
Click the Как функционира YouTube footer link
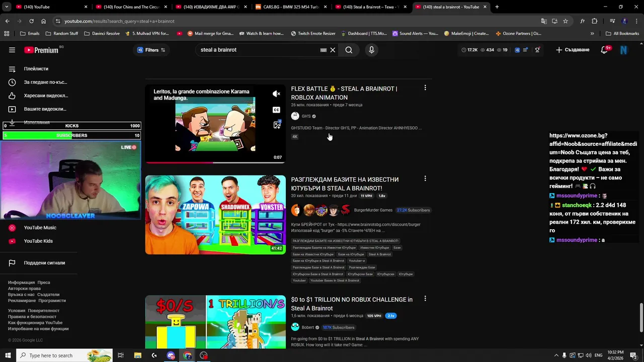(x=35, y=323)
